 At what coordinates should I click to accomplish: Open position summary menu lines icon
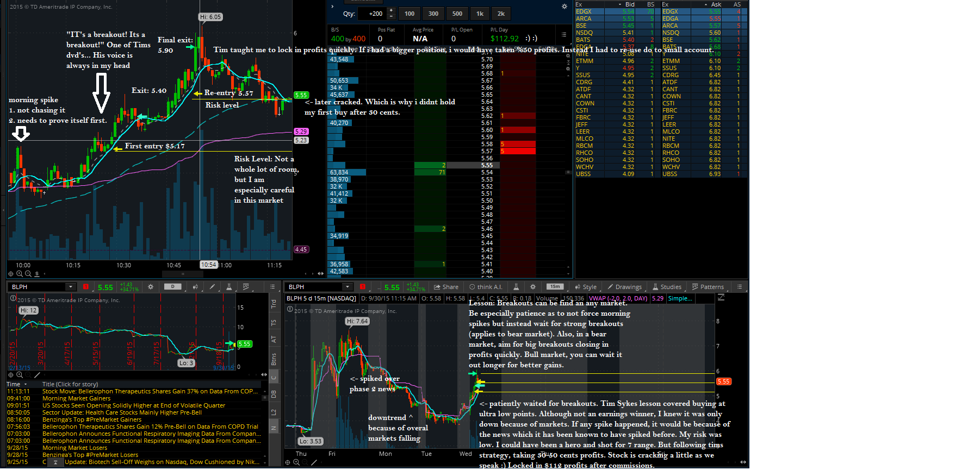pos(564,34)
